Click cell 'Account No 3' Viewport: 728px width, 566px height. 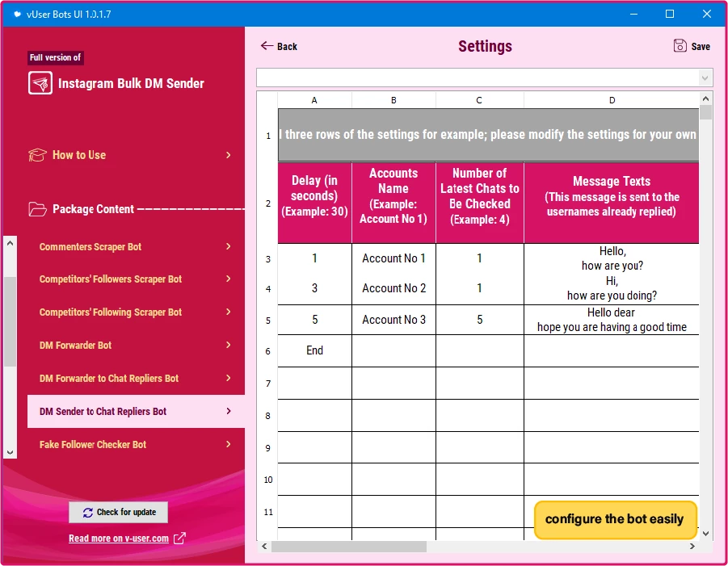[393, 320]
